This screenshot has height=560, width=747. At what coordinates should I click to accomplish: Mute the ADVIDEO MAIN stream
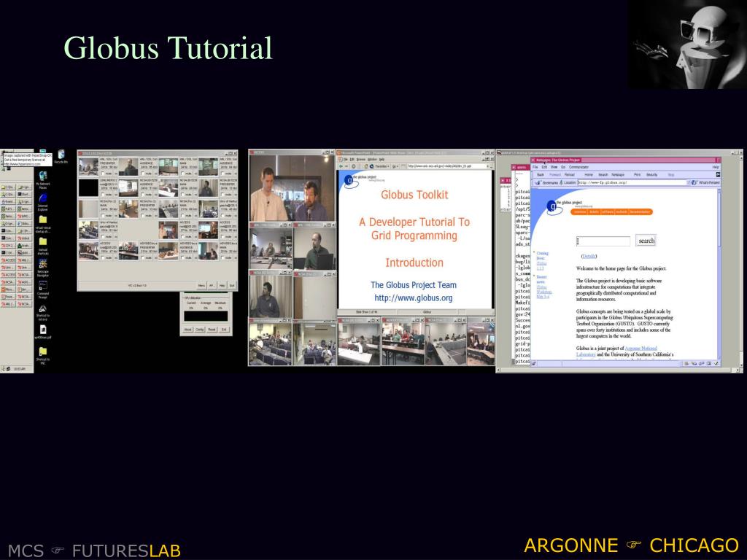pos(222,257)
